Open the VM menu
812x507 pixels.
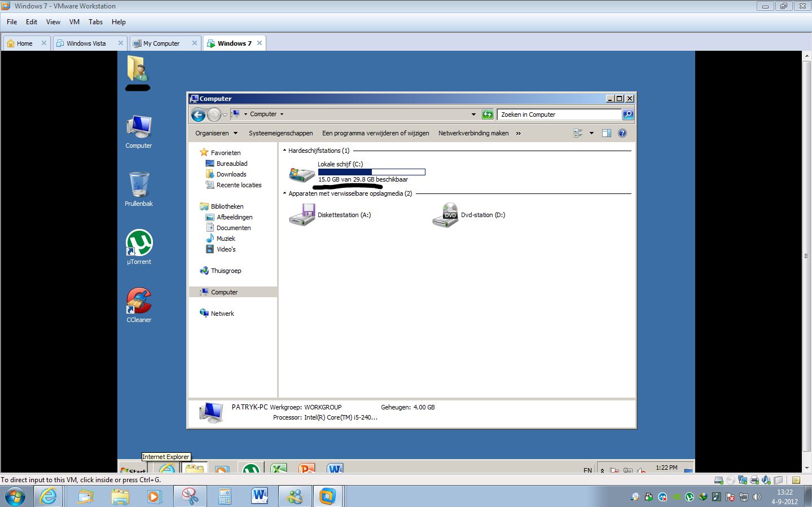[74, 22]
